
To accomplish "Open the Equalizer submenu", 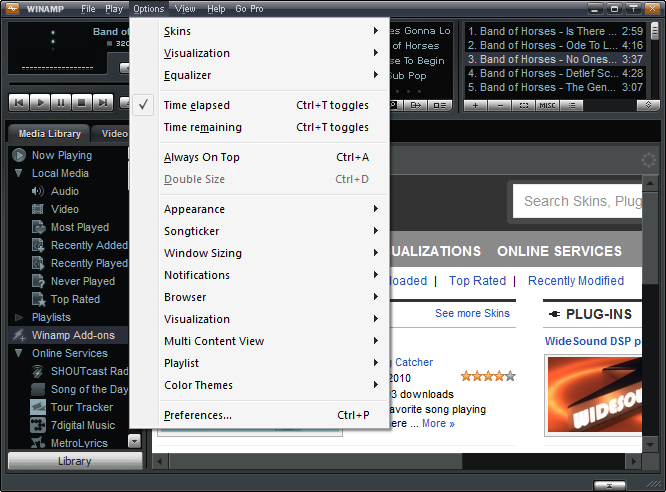I will [x=259, y=75].
